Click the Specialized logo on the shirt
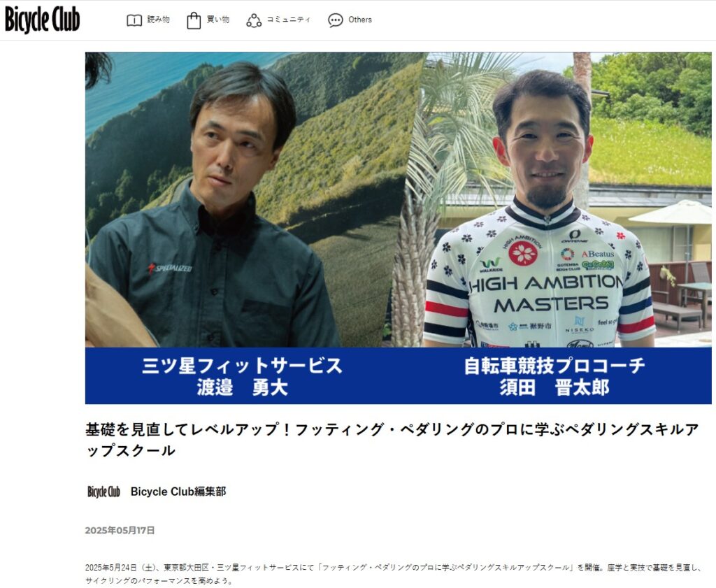The width and height of the screenshot is (716, 588). 171,268
